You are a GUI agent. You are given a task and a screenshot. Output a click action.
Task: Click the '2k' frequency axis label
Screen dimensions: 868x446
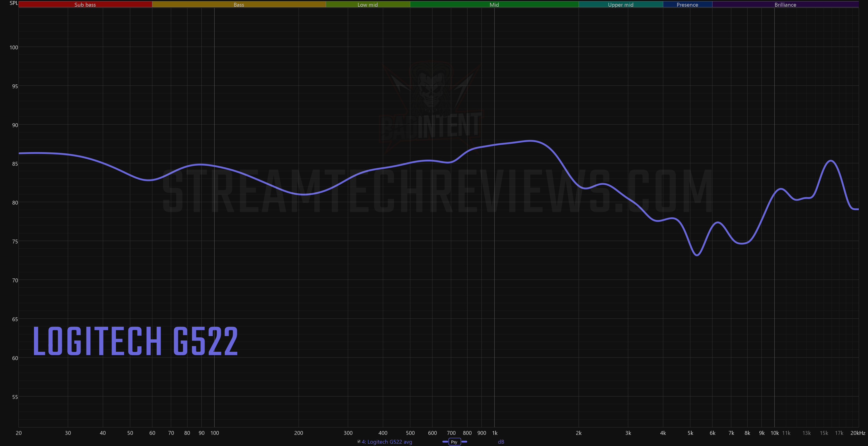point(578,433)
